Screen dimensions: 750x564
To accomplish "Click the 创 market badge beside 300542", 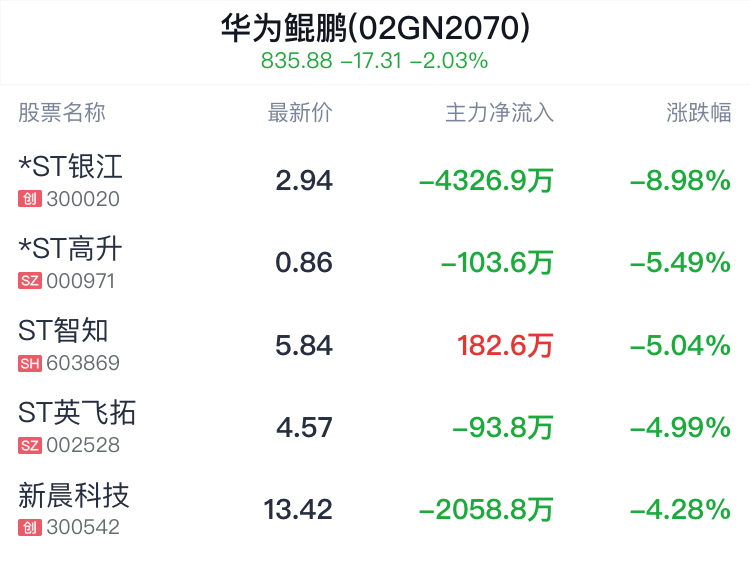I will point(29,527).
